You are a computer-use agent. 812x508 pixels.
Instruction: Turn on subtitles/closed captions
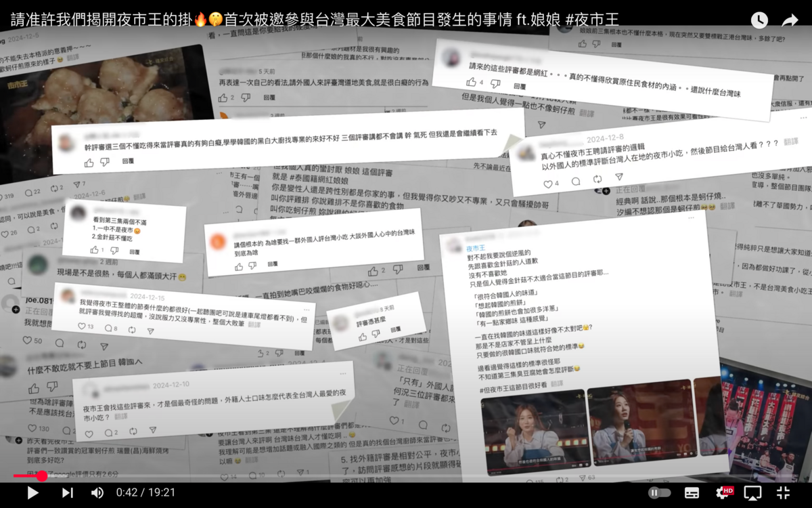(692, 493)
